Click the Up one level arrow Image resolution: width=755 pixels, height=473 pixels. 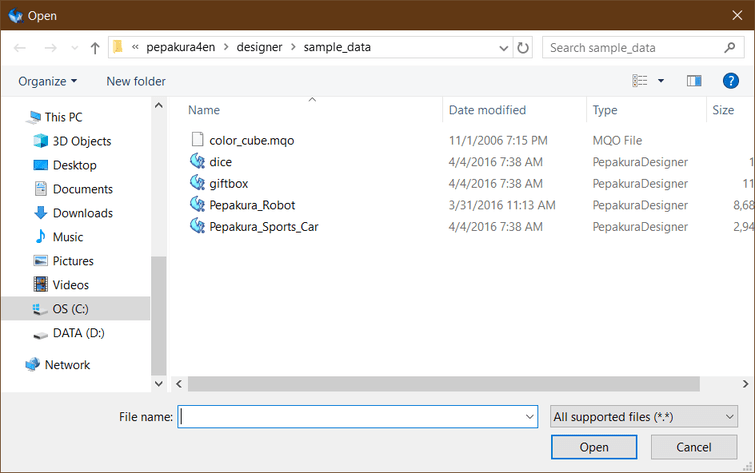(95, 47)
